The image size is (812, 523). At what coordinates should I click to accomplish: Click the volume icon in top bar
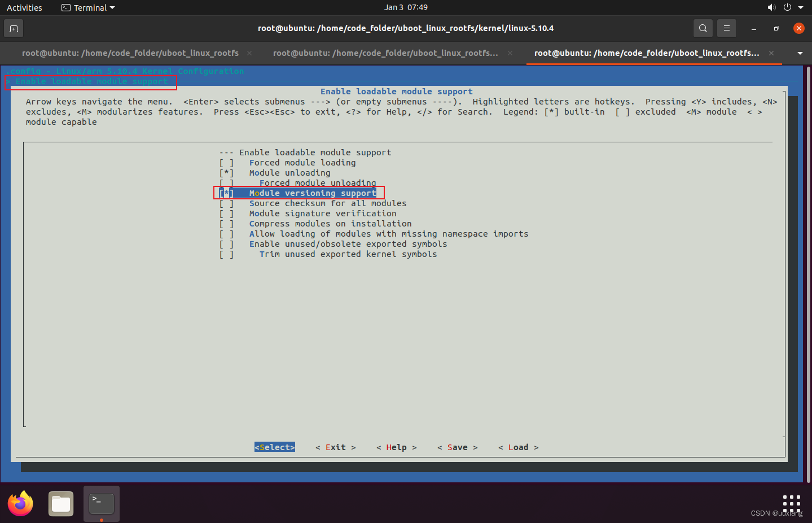pos(771,7)
